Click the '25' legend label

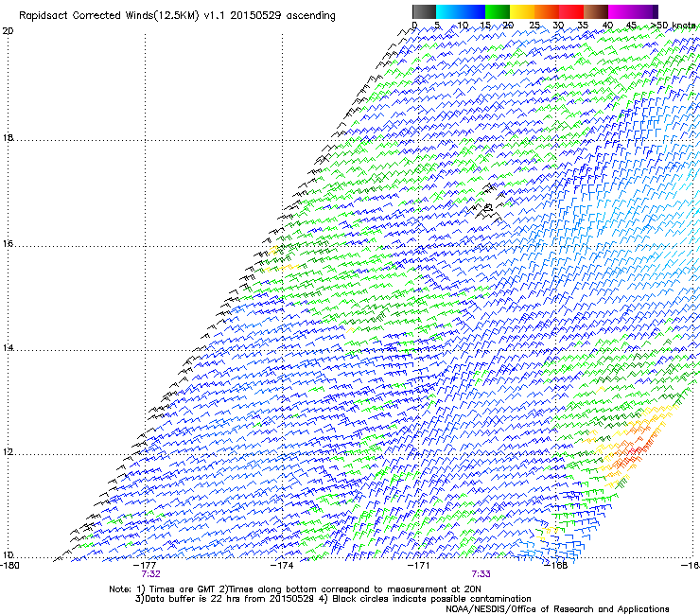coord(534,26)
